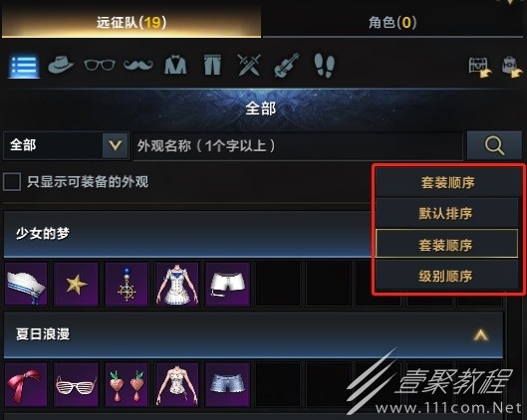Open the 全部 filter dropdown arrow
This screenshot has width=527, height=420.
(115, 145)
